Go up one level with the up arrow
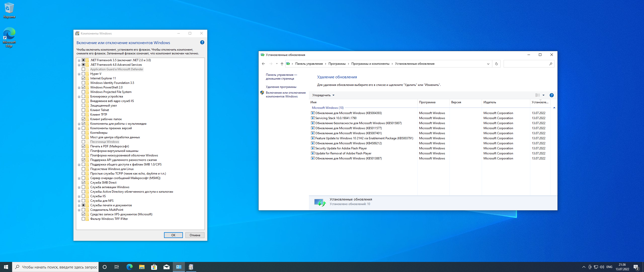644x272 pixels. pyautogui.click(x=282, y=64)
